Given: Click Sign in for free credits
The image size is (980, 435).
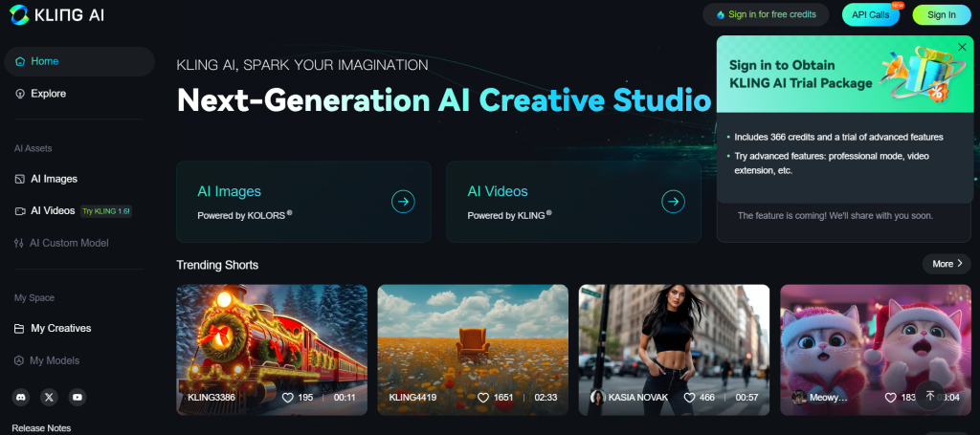Looking at the screenshot, I should click(766, 14).
